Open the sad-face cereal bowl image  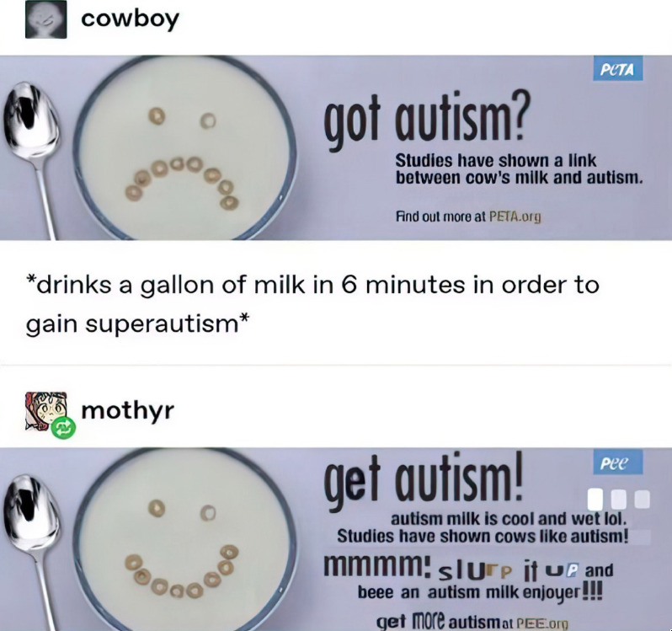pos(185,148)
